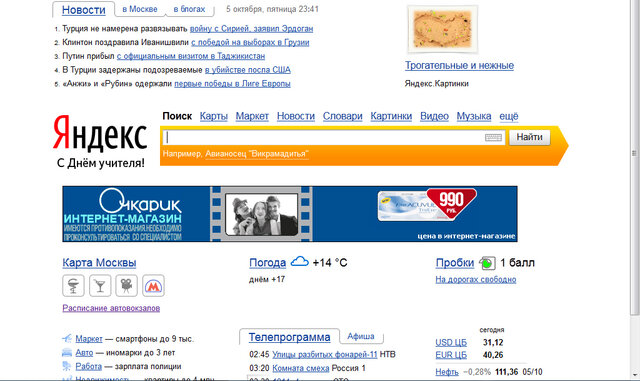Click the icon beside the Работа link
This screenshot has width=640, height=381.
(x=67, y=366)
